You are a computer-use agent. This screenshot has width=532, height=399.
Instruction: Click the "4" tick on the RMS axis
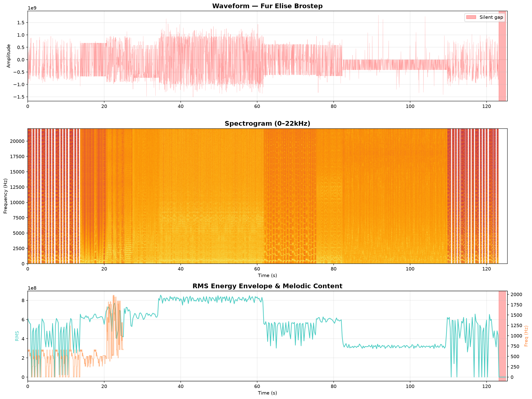tap(23, 339)
